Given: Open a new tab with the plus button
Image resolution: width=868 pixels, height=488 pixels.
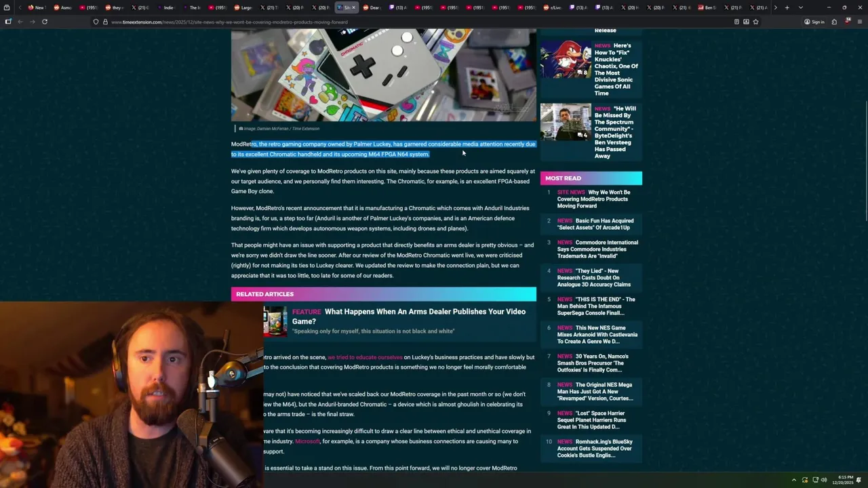Looking at the screenshot, I should tap(787, 7).
